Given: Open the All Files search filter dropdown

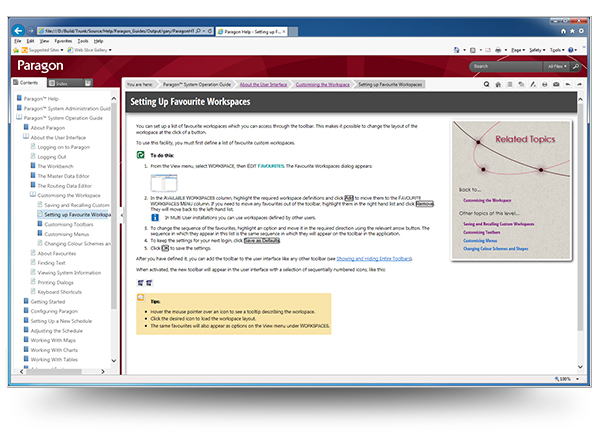Looking at the screenshot, I should click(557, 66).
